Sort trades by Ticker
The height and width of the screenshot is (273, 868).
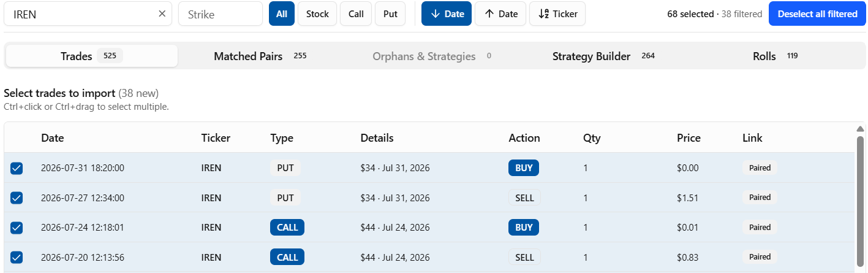(x=557, y=13)
